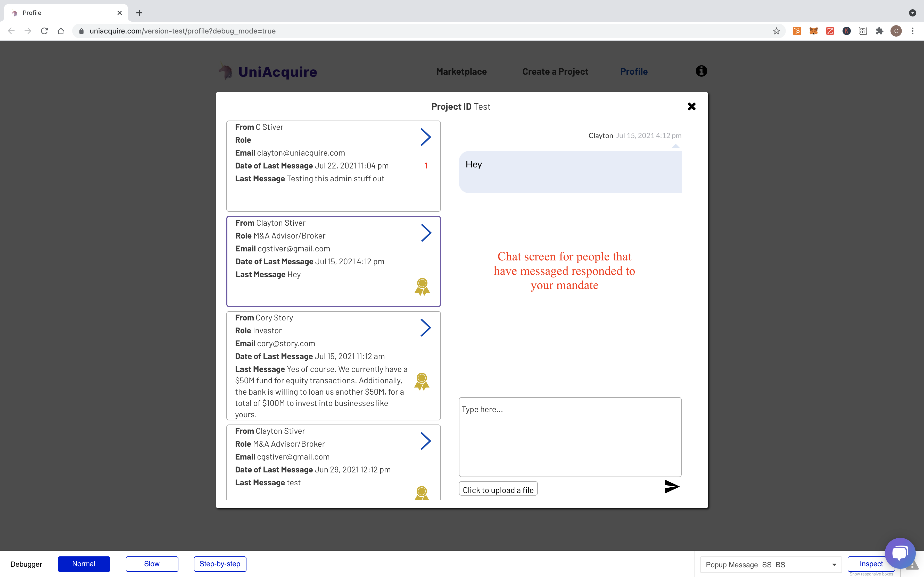Click the send message arrow icon

coord(671,487)
